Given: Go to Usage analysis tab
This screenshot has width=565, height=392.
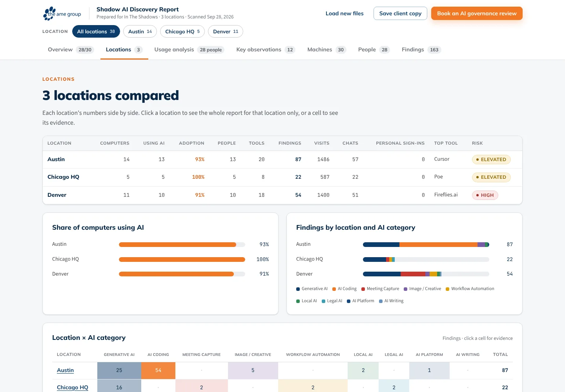Looking at the screenshot, I should tap(189, 50).
